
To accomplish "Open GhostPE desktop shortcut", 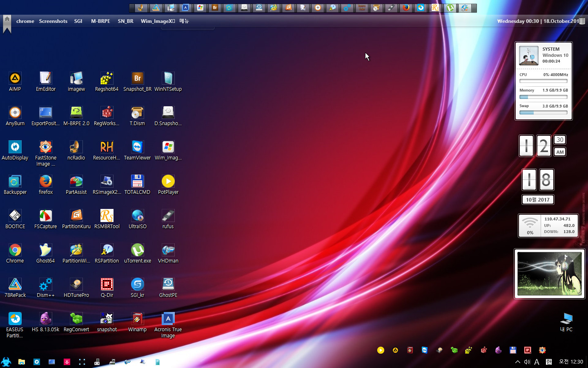I will click(168, 288).
